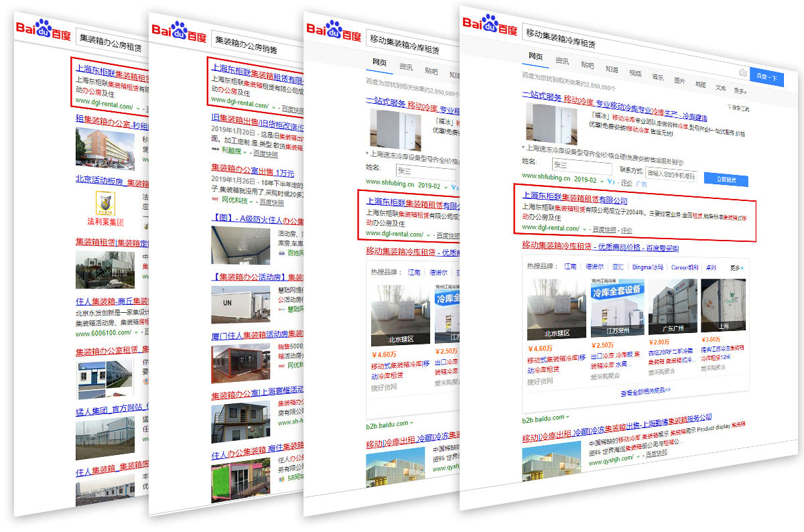This screenshot has width=804, height=532.
Task: Expand the 更多 hot brands dropdown
Action: pos(736,268)
